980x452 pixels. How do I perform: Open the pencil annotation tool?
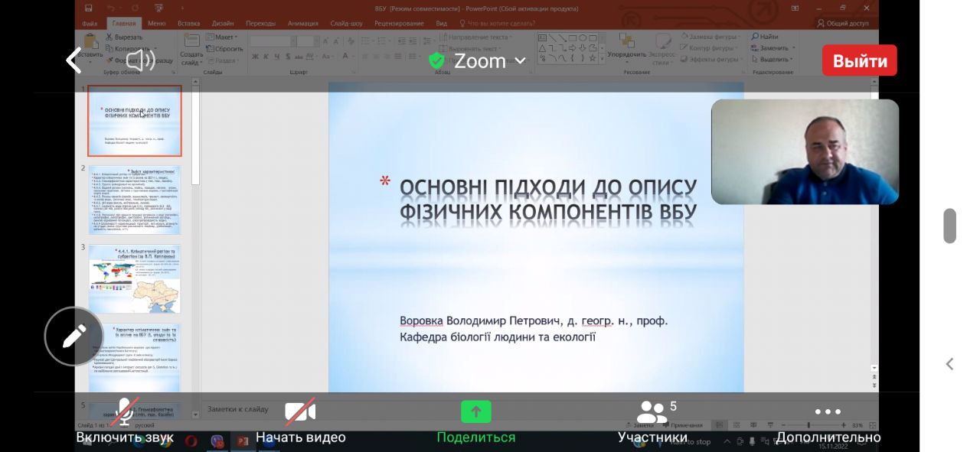pos(74,336)
